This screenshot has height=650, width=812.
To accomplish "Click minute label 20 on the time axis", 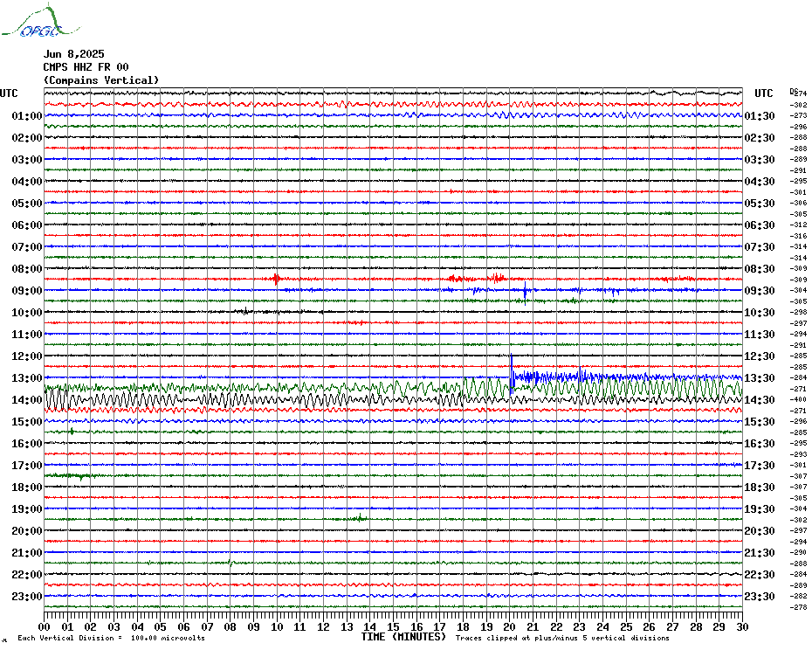I will (x=510, y=626).
